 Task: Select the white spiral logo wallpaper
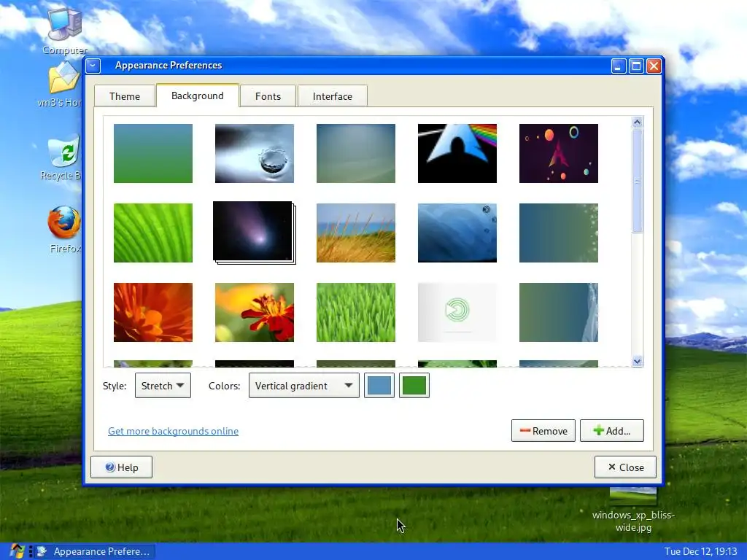(x=457, y=312)
